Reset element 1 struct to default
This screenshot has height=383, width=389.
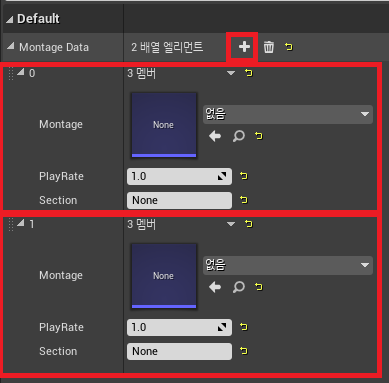coord(249,224)
